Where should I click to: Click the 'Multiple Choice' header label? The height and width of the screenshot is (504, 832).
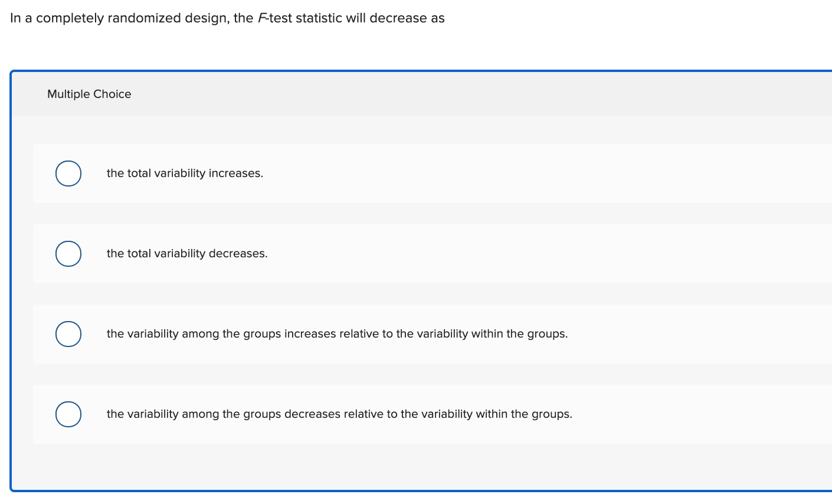pyautogui.click(x=89, y=94)
